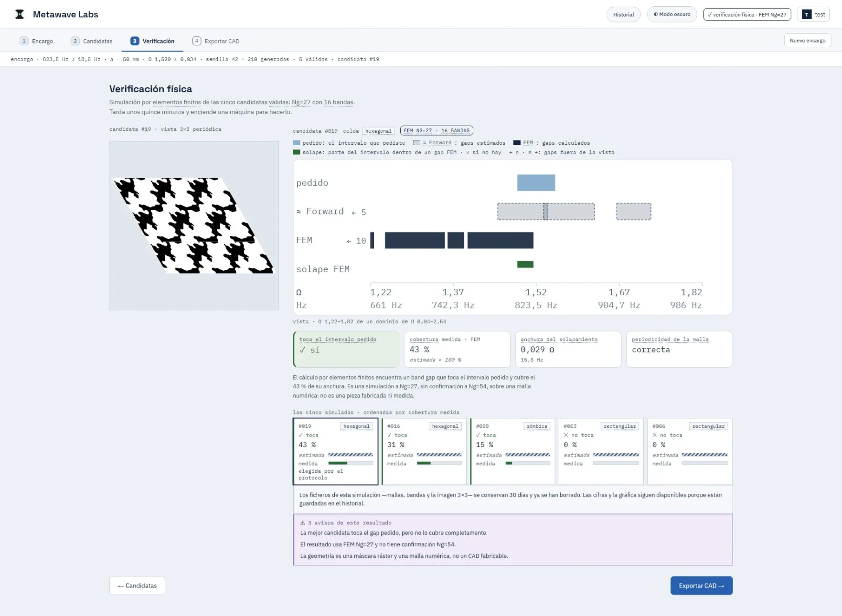Click the FEM NG=27 · 16 BANDAS chip

point(437,130)
